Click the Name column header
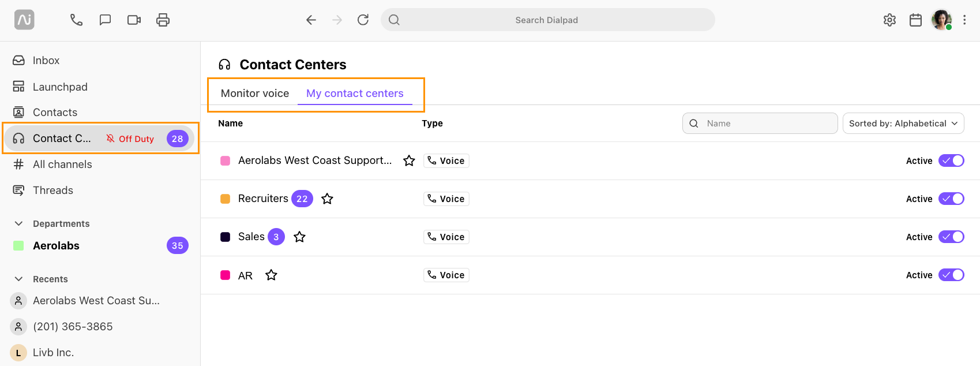The height and width of the screenshot is (366, 980). coord(230,124)
